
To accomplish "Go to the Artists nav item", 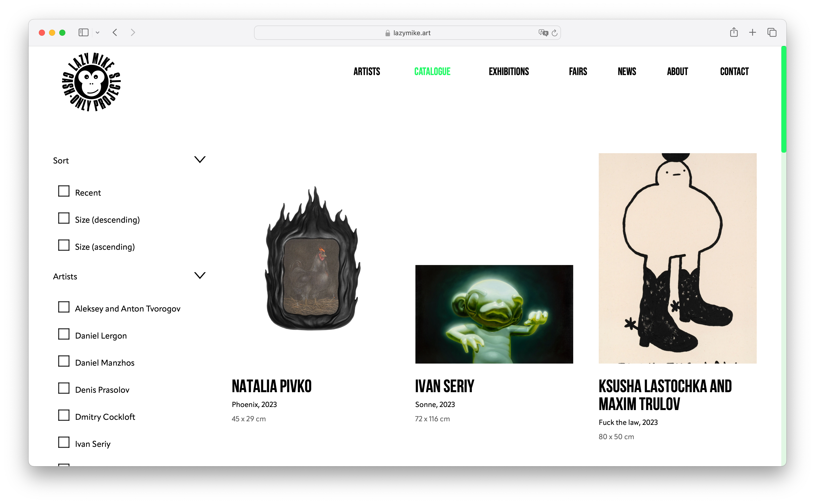I will [x=367, y=72].
